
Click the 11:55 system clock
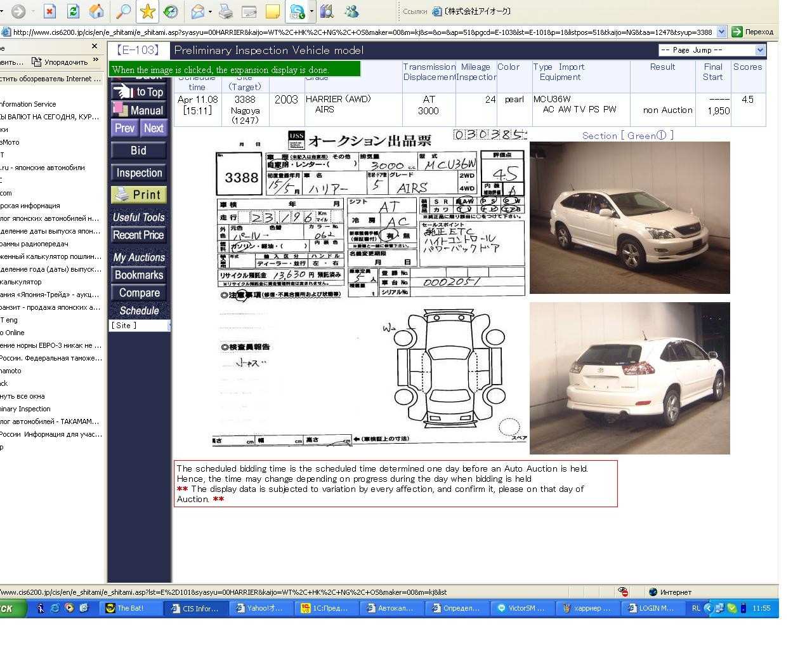click(x=761, y=608)
